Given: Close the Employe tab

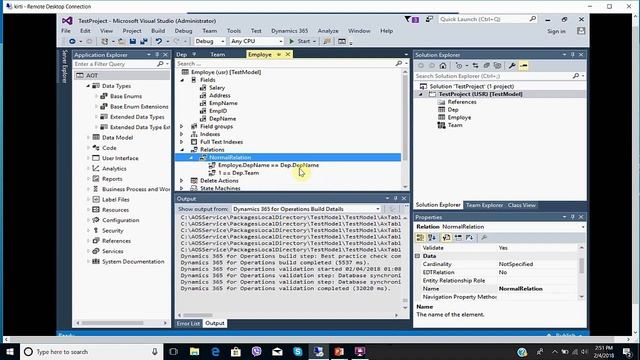Looking at the screenshot, I should (x=288, y=54).
